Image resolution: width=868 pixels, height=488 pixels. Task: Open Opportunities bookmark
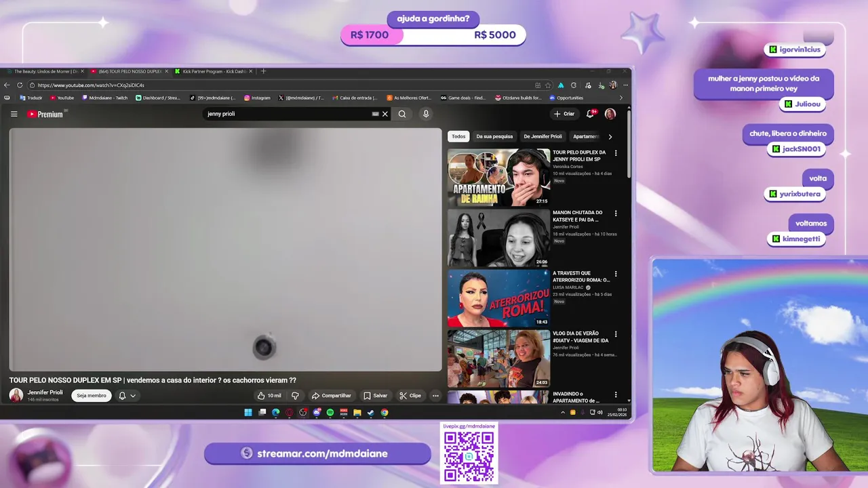pyautogui.click(x=566, y=98)
